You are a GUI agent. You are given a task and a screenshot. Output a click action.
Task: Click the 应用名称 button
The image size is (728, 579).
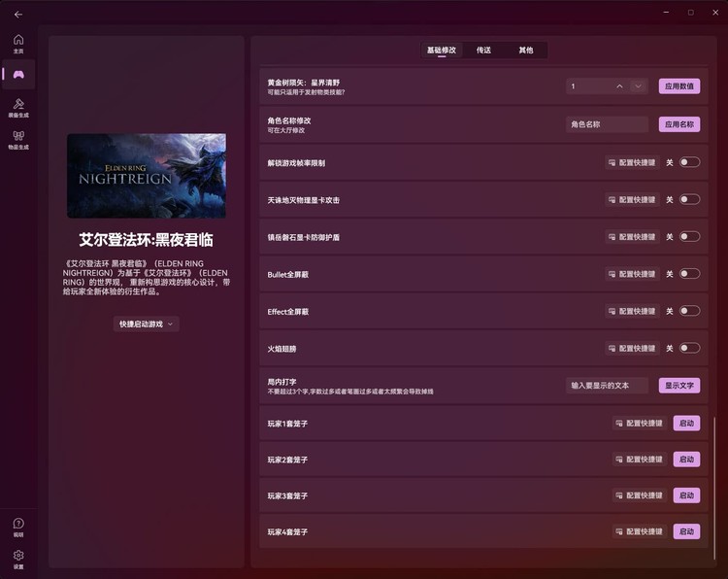[679, 124]
